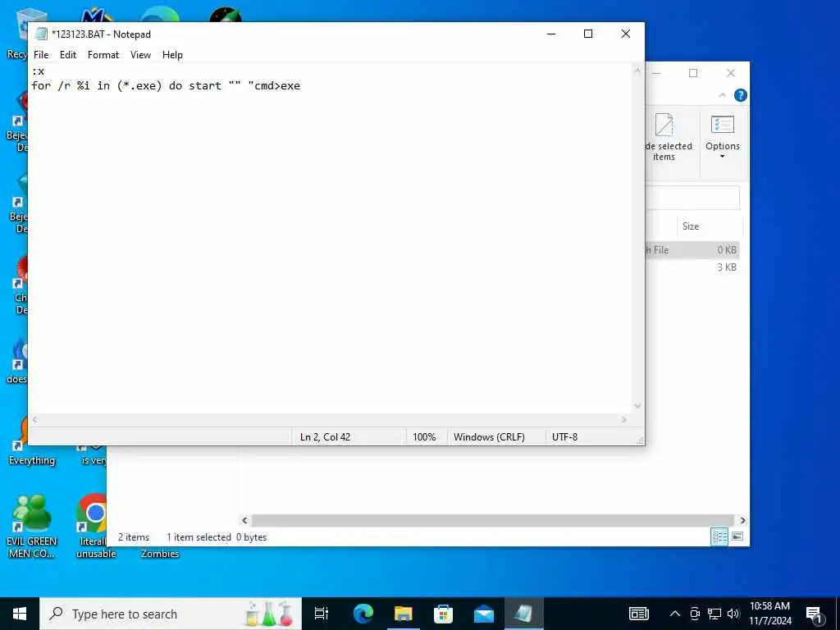
Task: Click the search highlights flasks icon
Action: coord(269,614)
